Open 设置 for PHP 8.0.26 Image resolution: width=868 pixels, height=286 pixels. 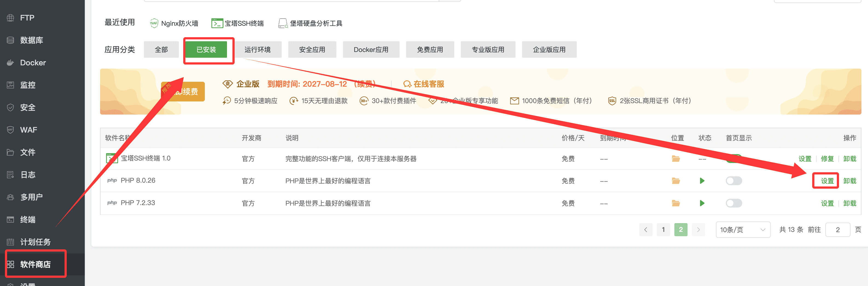click(x=827, y=181)
